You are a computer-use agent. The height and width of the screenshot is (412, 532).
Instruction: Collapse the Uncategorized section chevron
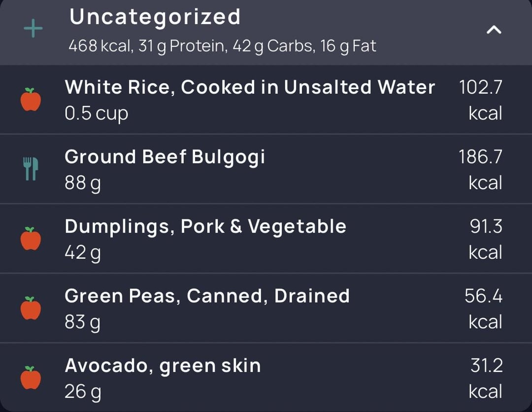494,30
